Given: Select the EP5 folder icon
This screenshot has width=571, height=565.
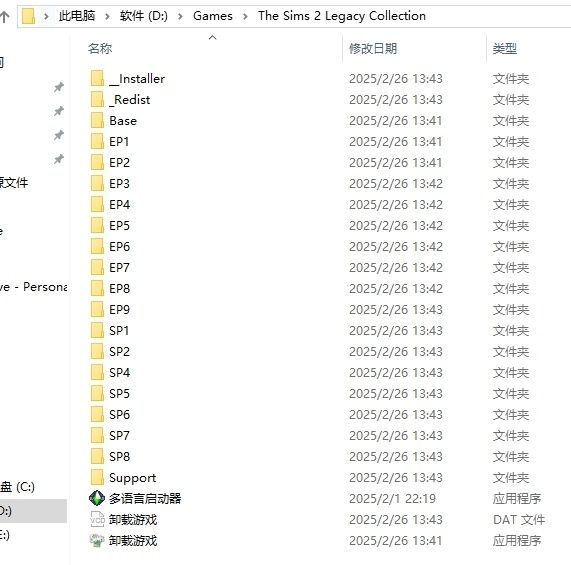Looking at the screenshot, I should 97,225.
